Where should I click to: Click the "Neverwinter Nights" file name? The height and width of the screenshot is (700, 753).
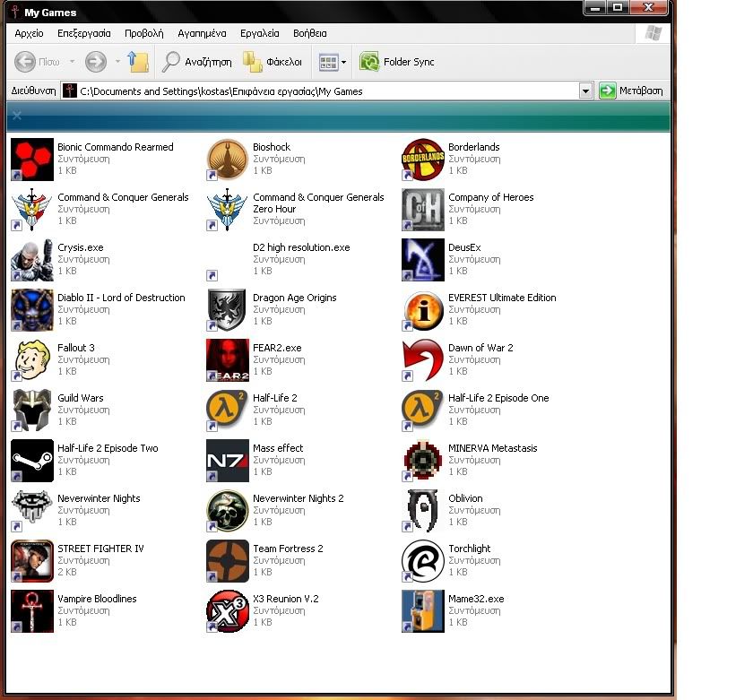pos(99,498)
